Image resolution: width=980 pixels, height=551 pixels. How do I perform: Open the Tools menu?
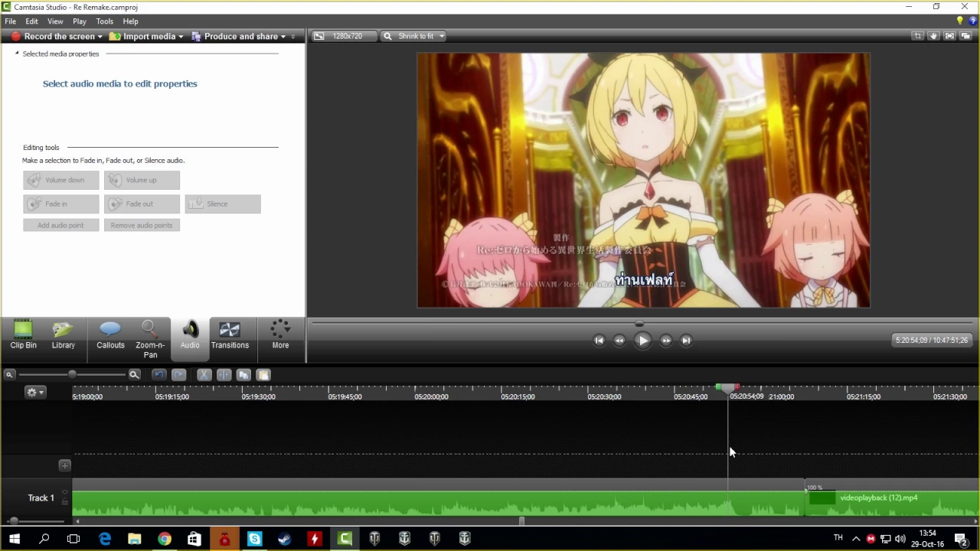point(105,21)
